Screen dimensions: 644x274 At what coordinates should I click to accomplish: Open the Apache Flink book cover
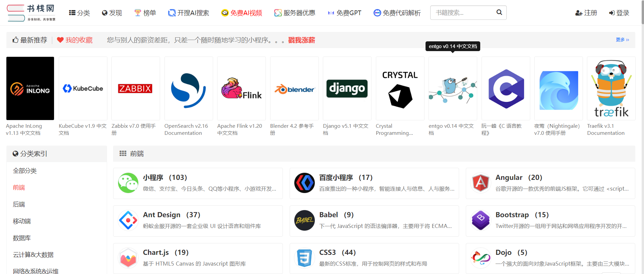pyautogui.click(x=241, y=88)
